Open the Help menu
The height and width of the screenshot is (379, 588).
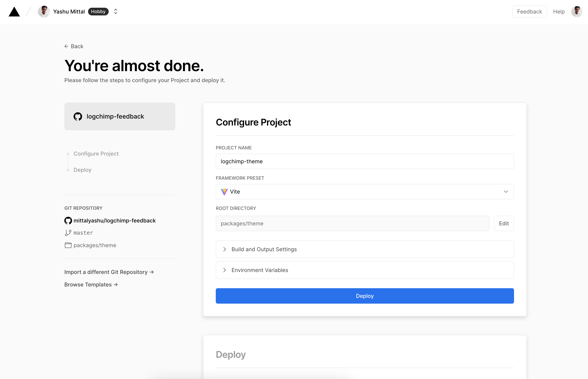click(559, 11)
